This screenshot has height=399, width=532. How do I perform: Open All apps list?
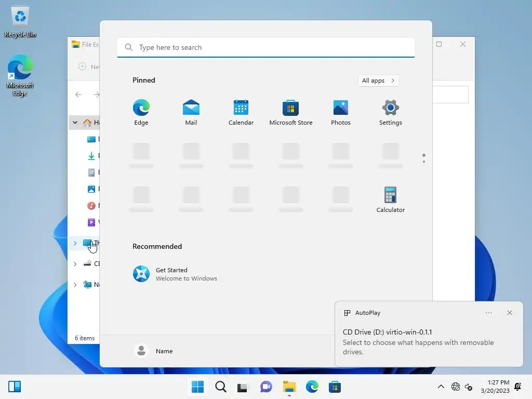pos(378,81)
